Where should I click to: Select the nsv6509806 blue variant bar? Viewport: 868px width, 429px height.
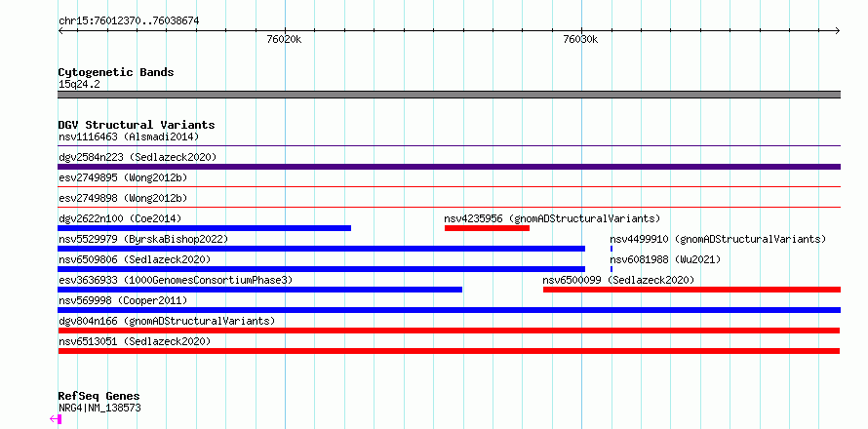321,269
